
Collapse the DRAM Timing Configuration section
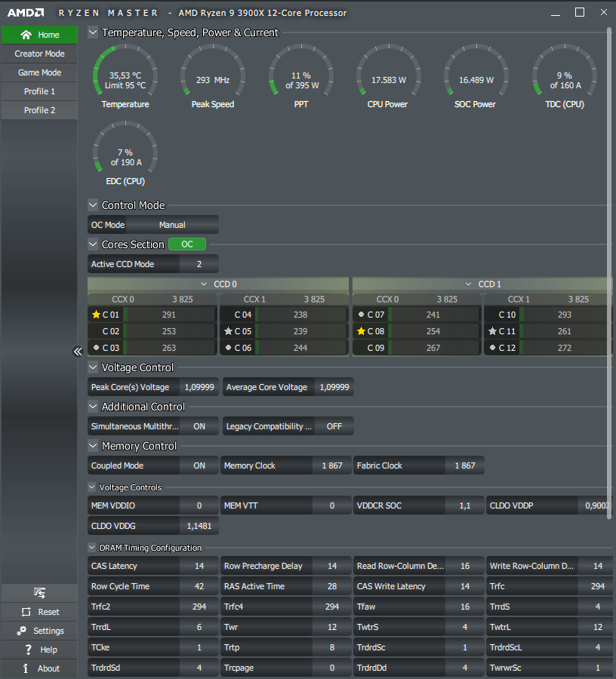92,548
